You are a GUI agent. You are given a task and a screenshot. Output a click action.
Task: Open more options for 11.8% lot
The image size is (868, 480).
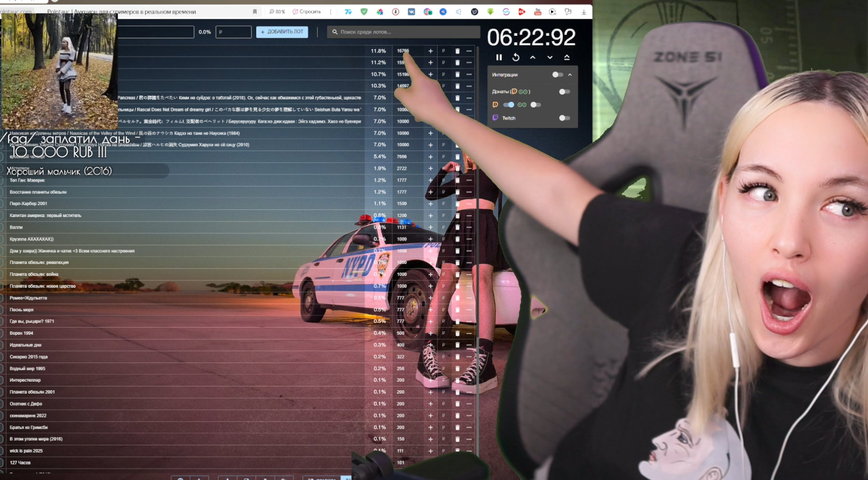469,51
